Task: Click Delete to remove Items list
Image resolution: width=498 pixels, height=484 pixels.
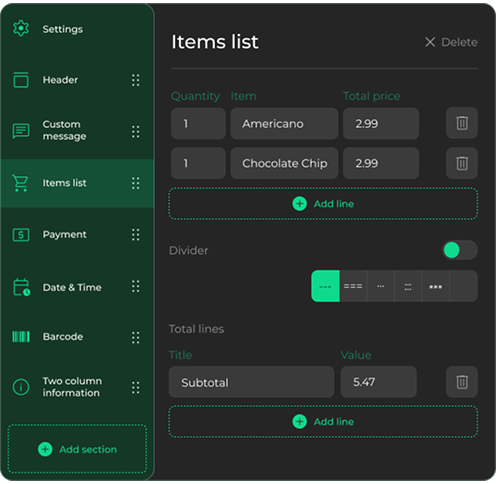Action: point(452,42)
